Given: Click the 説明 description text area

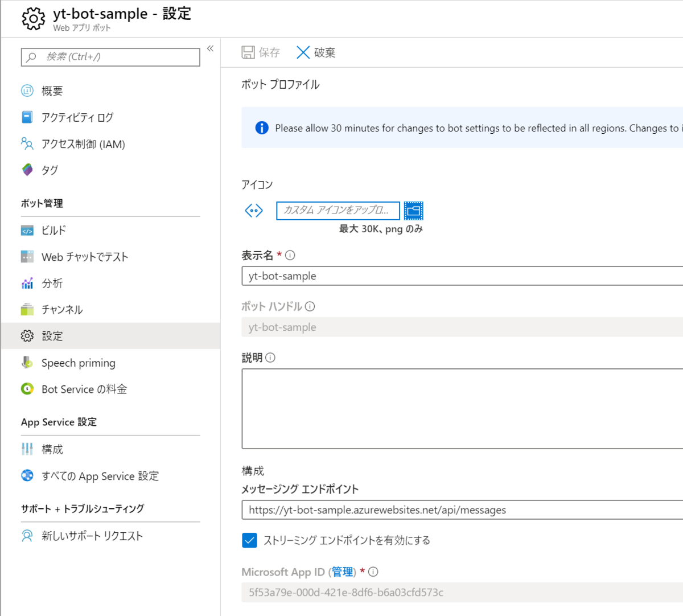Looking at the screenshot, I should (462, 409).
